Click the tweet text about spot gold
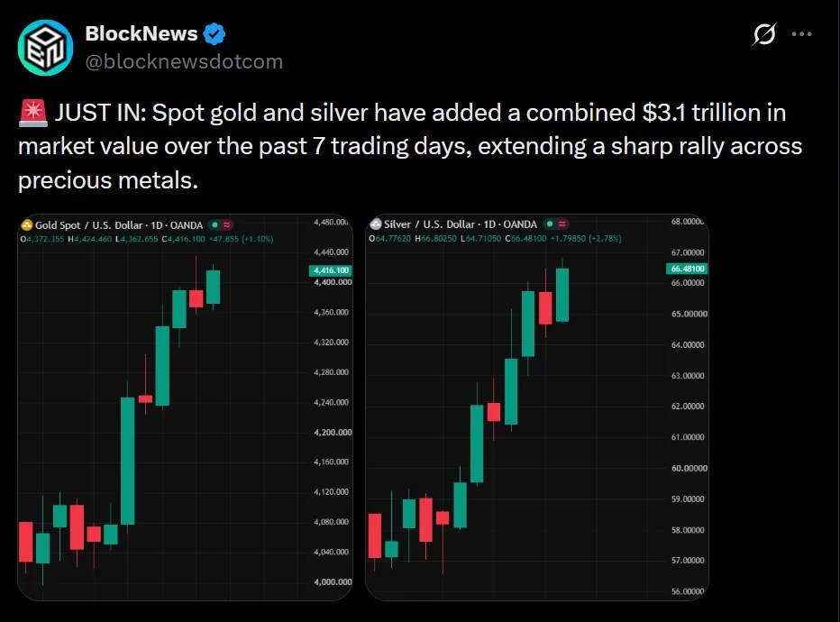This screenshot has height=622, width=840. point(410,146)
